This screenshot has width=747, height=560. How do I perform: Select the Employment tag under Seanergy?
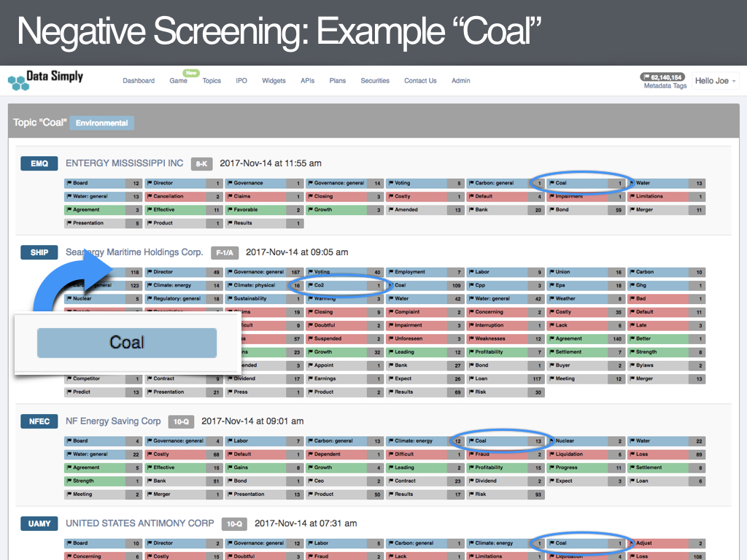(425, 272)
